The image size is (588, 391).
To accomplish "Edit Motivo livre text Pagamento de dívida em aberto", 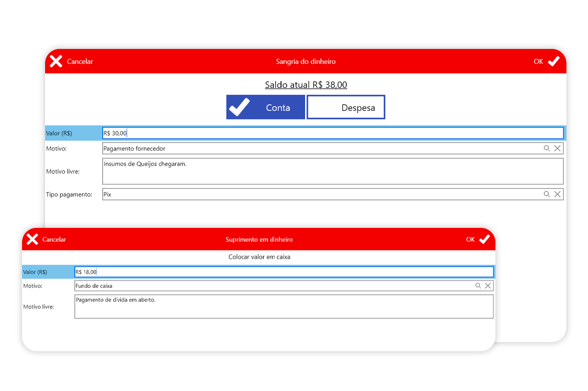I will pyautogui.click(x=284, y=307).
